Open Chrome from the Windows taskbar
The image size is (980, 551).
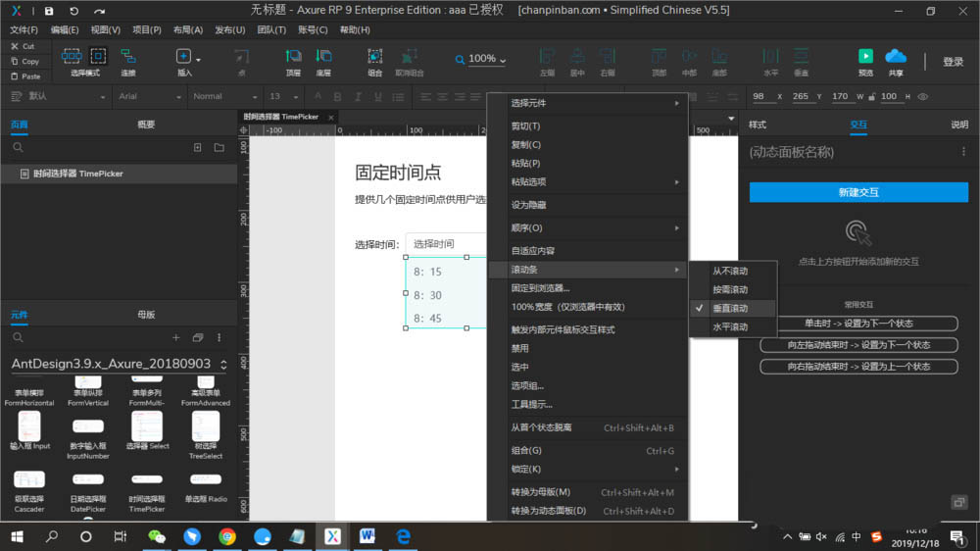click(x=227, y=536)
